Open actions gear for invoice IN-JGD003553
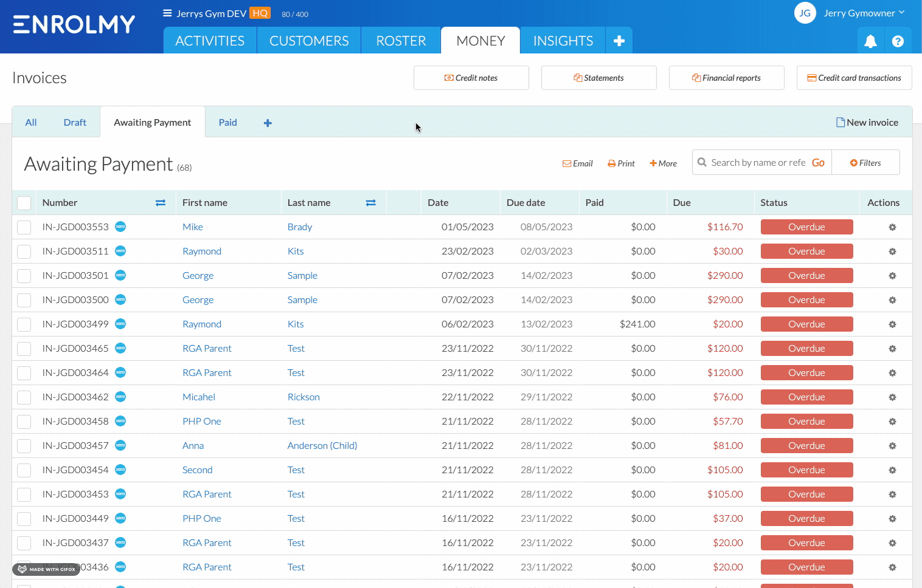922x588 pixels. (x=892, y=227)
